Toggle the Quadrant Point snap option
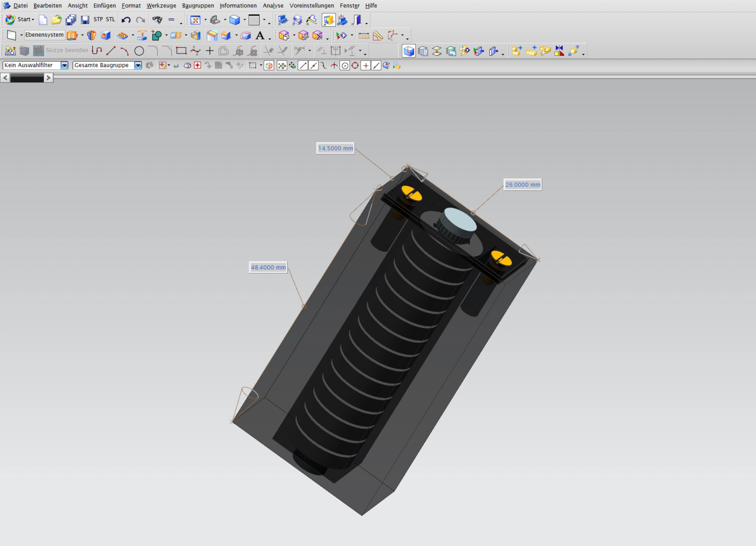756x546 pixels. (355, 66)
